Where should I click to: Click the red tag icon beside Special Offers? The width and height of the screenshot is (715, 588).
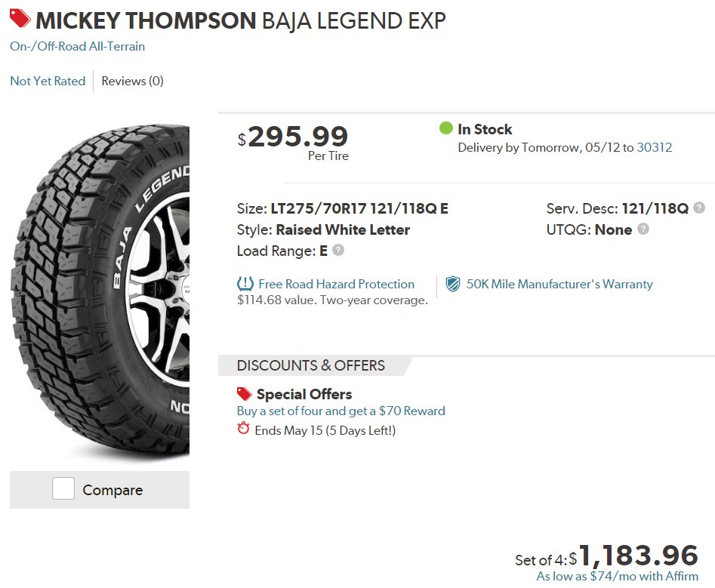click(x=244, y=393)
